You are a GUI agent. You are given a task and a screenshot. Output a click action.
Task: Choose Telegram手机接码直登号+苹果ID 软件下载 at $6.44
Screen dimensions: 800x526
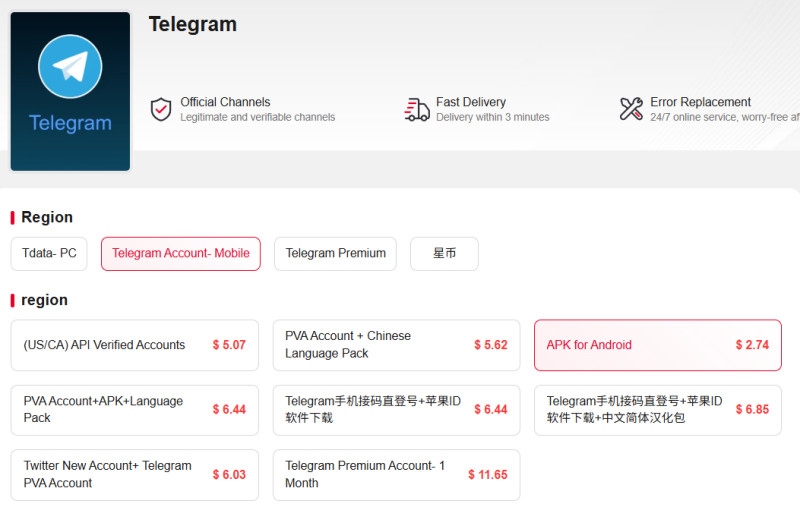(x=396, y=410)
